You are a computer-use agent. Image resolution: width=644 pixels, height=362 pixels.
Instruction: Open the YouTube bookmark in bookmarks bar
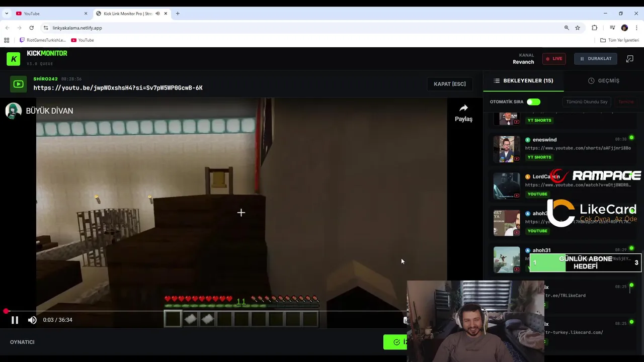(x=83, y=40)
